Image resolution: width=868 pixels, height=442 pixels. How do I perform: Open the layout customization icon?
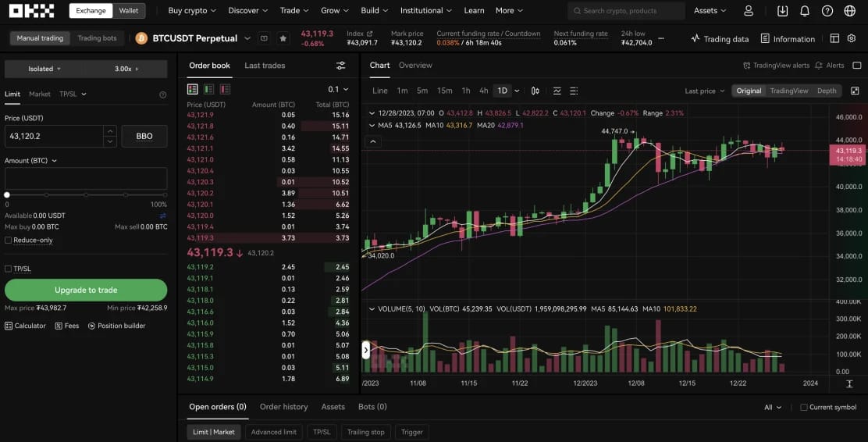[x=834, y=38]
